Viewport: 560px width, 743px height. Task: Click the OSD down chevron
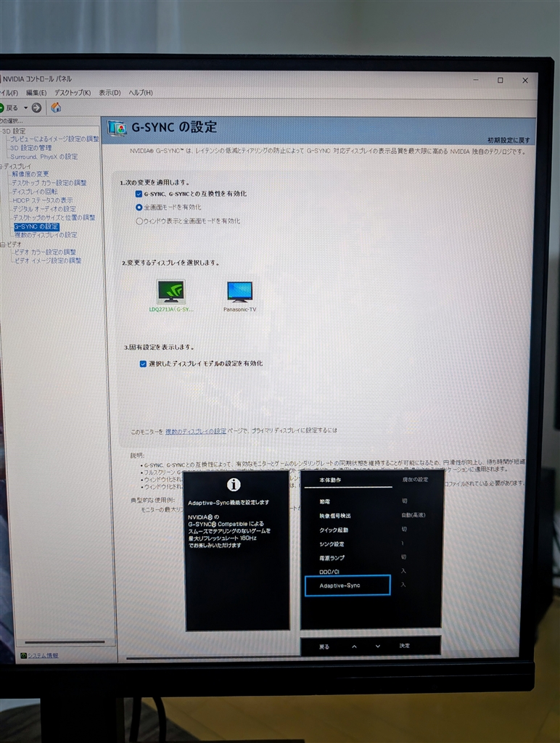[x=378, y=646]
